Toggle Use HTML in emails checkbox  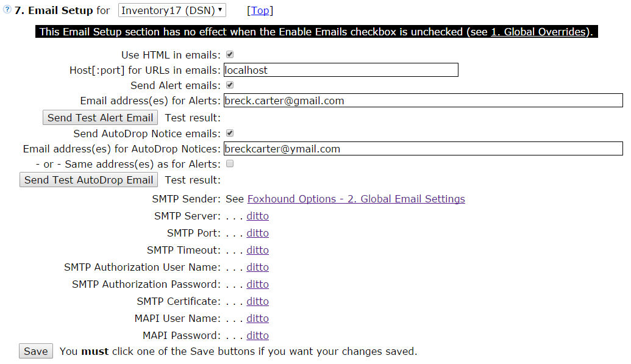click(230, 55)
